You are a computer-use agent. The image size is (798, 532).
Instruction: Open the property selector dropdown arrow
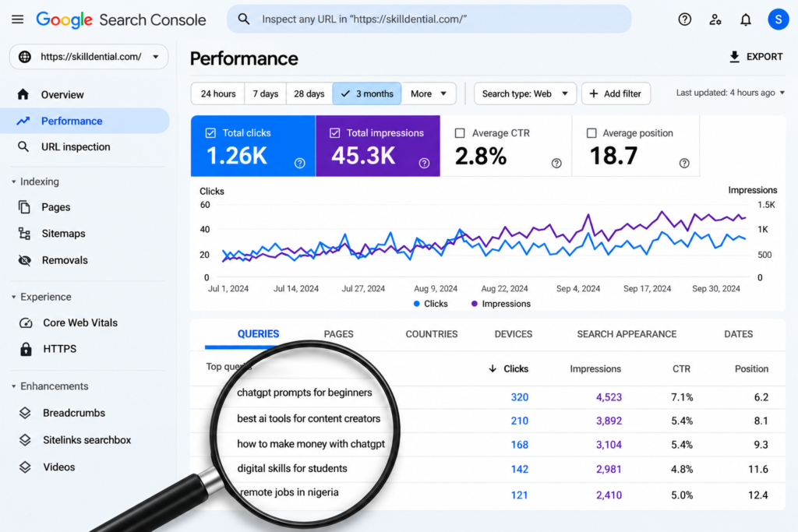[156, 56]
